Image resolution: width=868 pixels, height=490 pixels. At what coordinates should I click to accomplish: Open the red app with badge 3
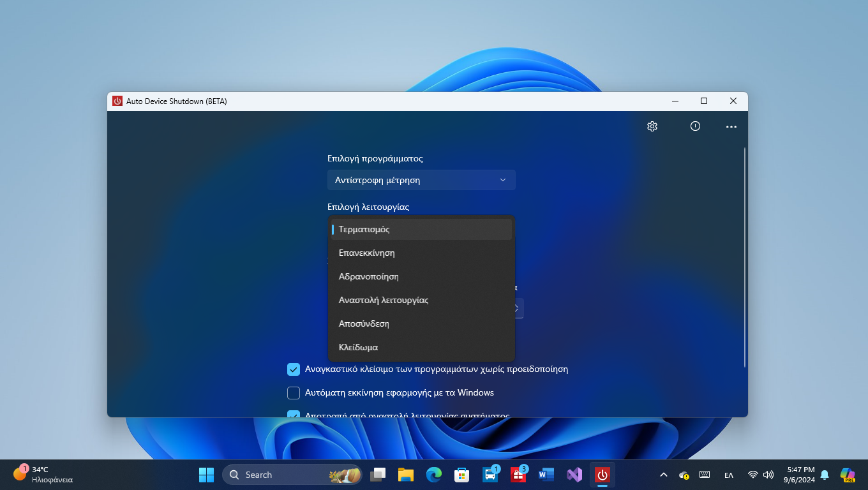pyautogui.click(x=518, y=475)
